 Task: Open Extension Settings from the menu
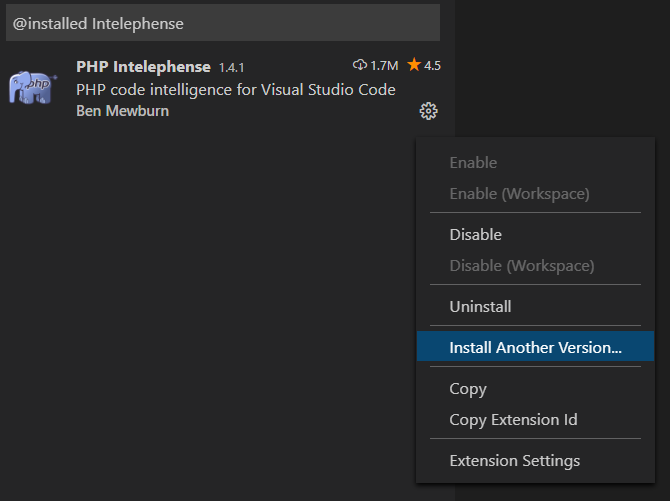(x=535, y=460)
